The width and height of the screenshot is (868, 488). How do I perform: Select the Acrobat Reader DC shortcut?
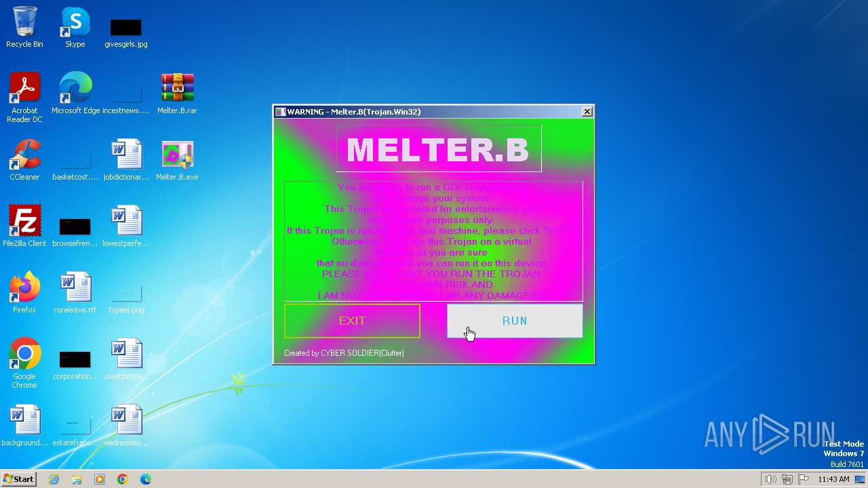click(x=24, y=98)
